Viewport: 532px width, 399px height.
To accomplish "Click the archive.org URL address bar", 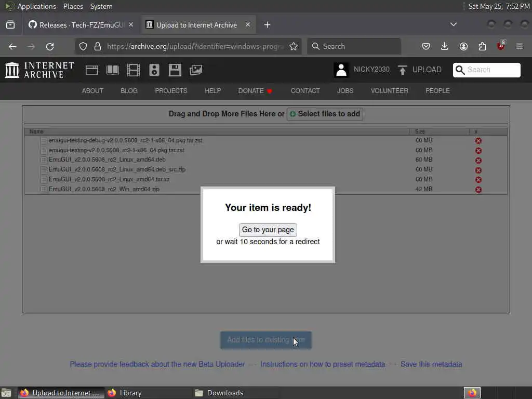I will tap(195, 46).
